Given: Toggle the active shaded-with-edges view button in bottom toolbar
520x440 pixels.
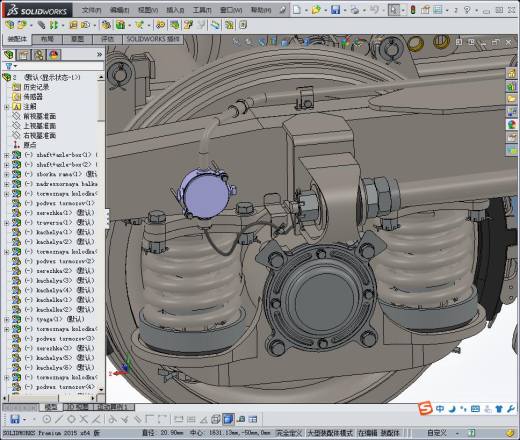Looking at the screenshot, I should coord(228,419).
